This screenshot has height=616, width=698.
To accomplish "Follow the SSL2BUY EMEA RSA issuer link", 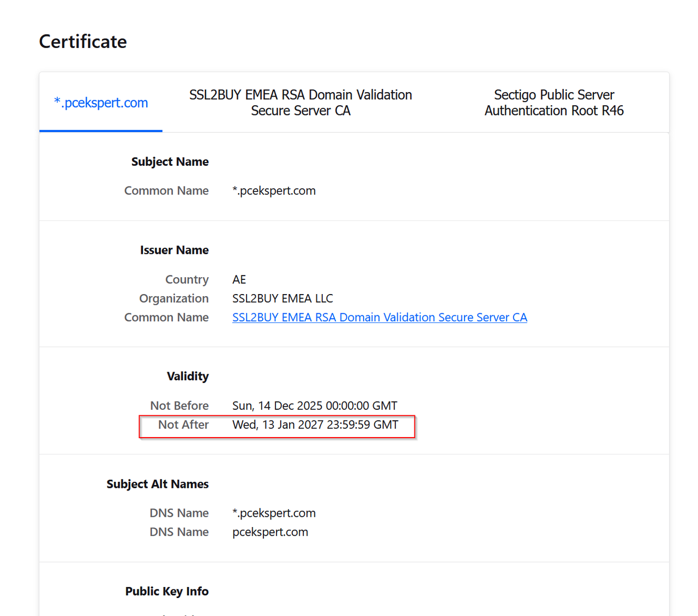I will (380, 318).
